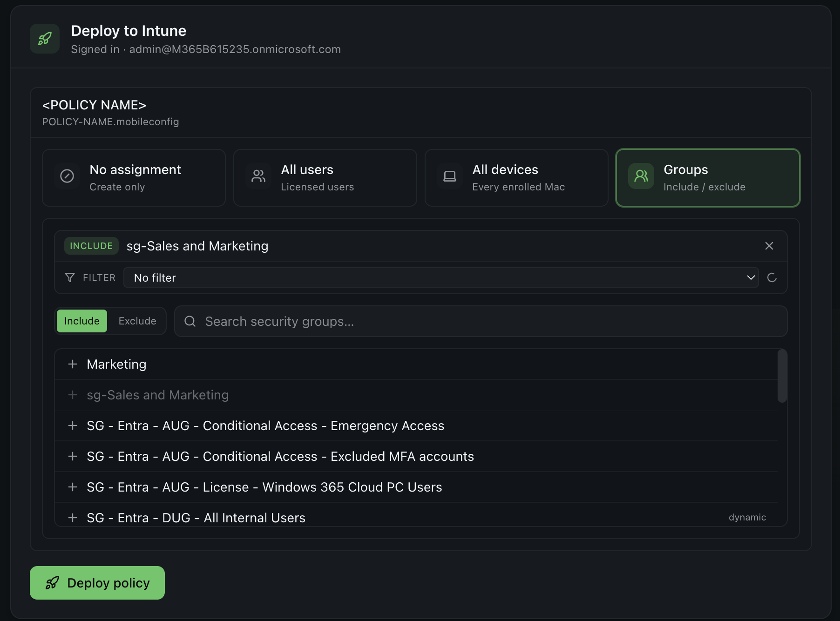Click the rocket icon beside Deploy to Intune
This screenshot has height=621, width=840.
coord(45,39)
